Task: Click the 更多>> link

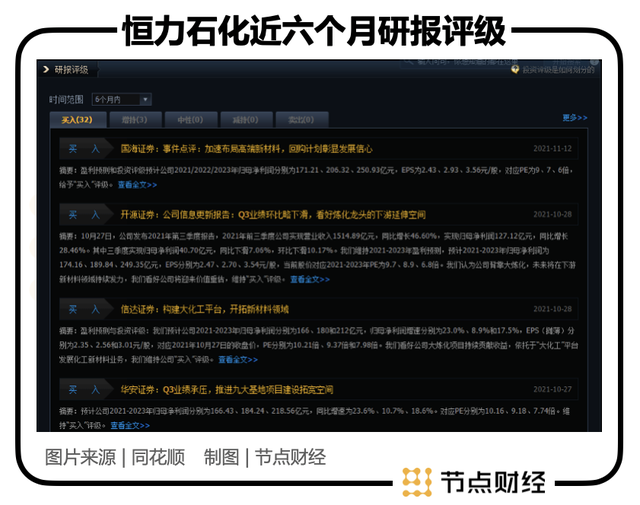Action: [575, 118]
